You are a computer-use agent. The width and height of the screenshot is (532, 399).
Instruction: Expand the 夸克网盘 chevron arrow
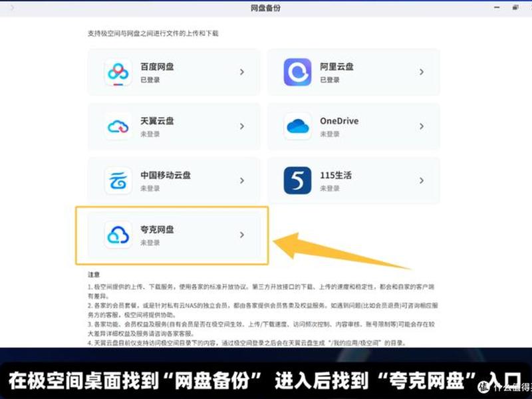click(x=242, y=235)
